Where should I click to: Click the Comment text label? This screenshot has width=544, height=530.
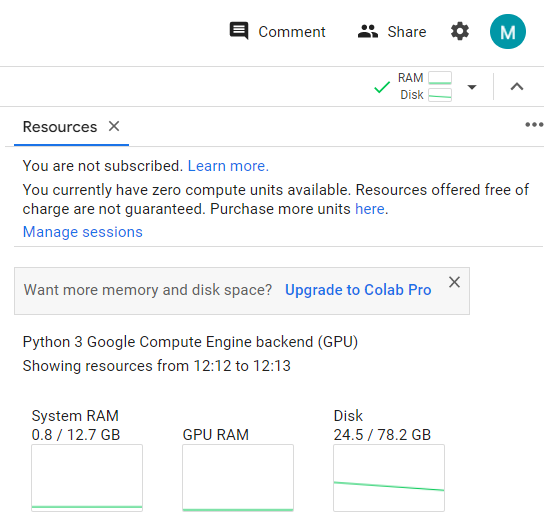pos(292,32)
